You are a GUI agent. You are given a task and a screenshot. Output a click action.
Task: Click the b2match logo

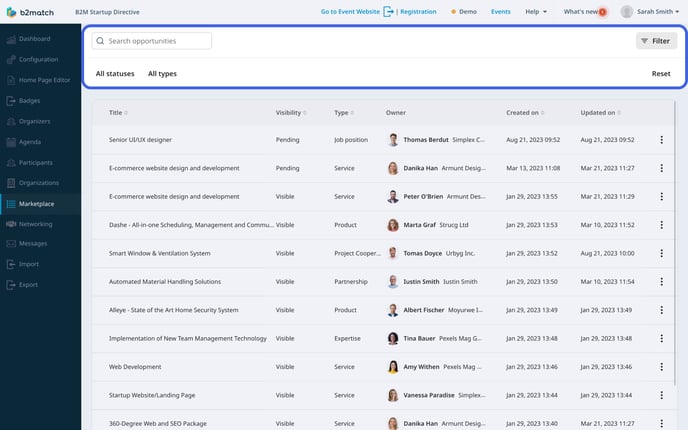click(x=30, y=12)
